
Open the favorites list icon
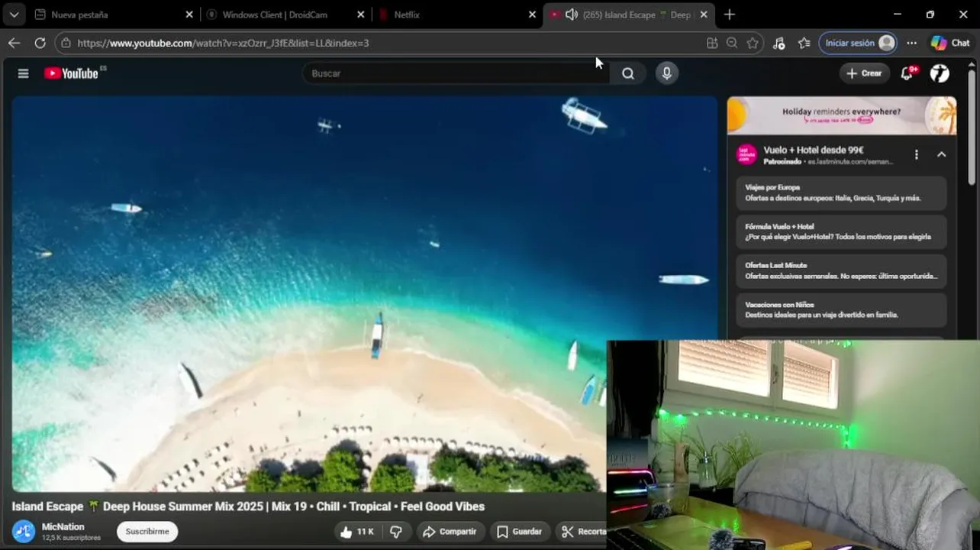pos(804,43)
